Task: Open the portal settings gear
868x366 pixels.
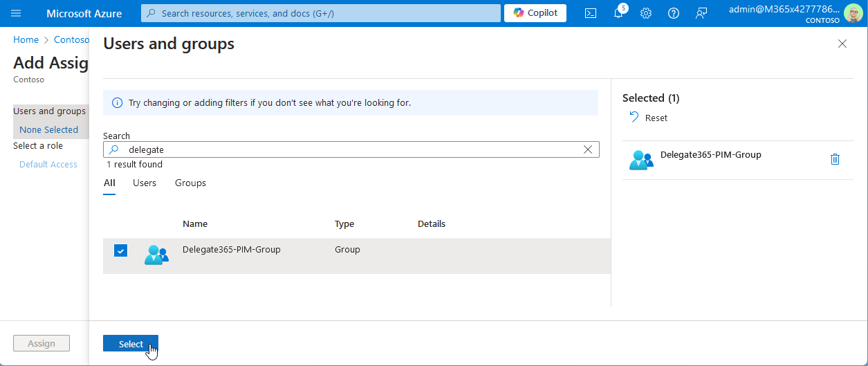Action: click(646, 13)
